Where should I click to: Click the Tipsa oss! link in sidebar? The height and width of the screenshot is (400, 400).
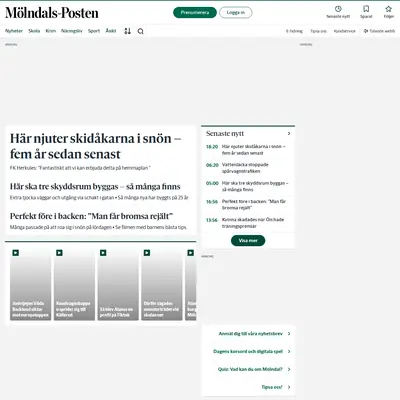[272, 387]
